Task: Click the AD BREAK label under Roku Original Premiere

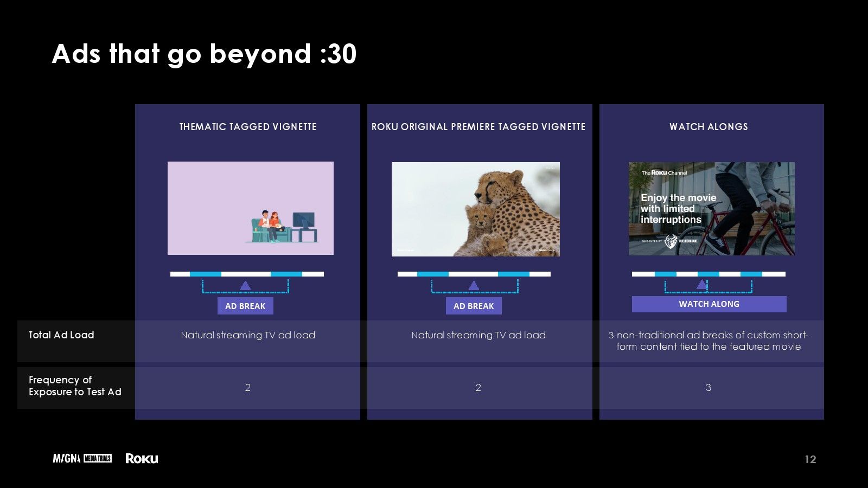Action: 474,306
